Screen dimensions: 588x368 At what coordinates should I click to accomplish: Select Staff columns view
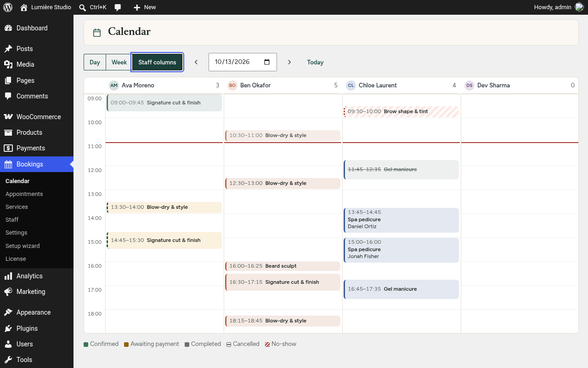[158, 62]
